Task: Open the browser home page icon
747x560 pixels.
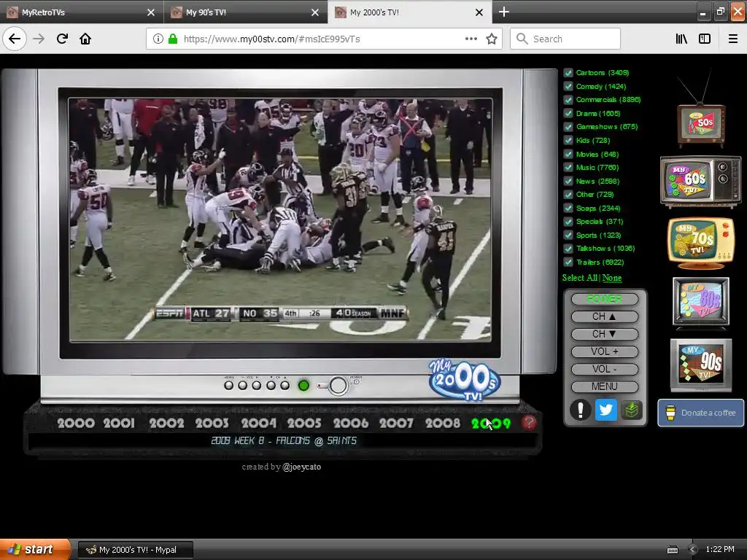Action: point(85,39)
